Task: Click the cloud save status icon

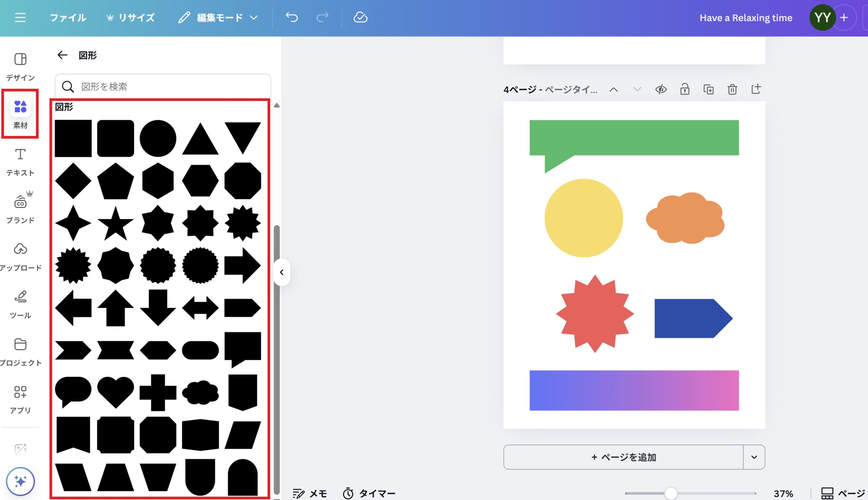Action: (x=360, y=17)
